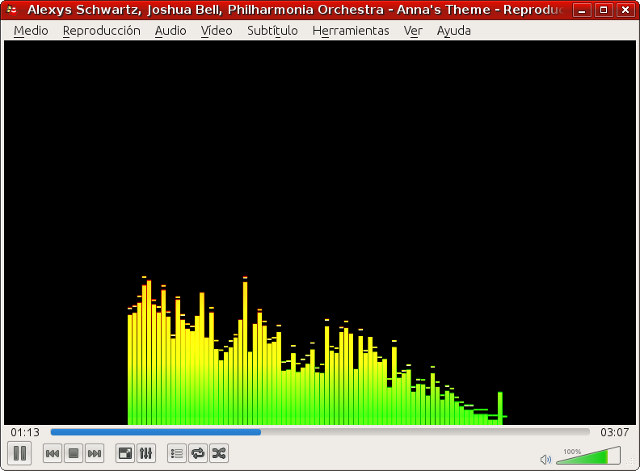The height and width of the screenshot is (471, 640).
Task: Show extended settings equalizer panel
Action: (146, 454)
